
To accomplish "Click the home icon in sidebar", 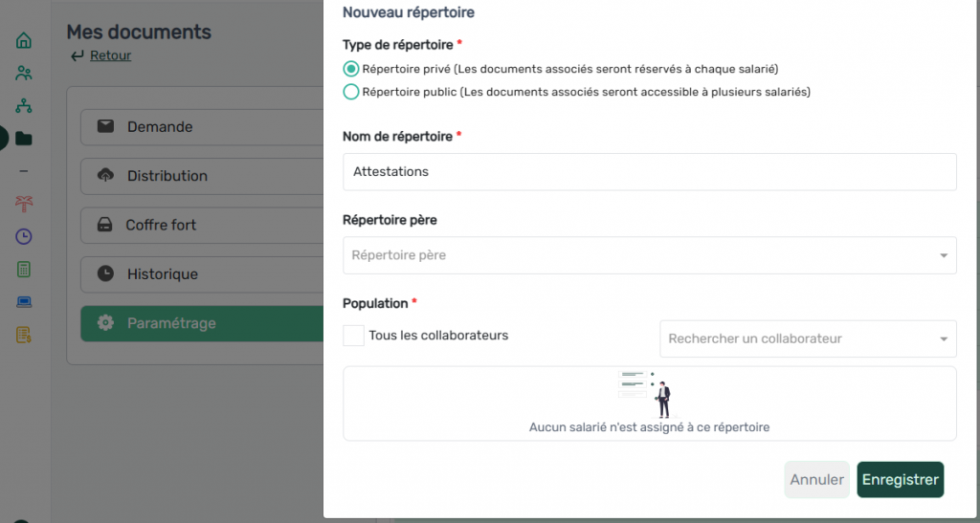I will tap(24, 40).
